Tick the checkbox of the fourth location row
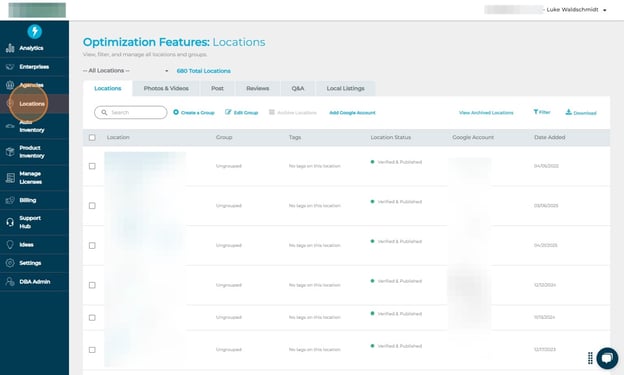 coord(92,285)
